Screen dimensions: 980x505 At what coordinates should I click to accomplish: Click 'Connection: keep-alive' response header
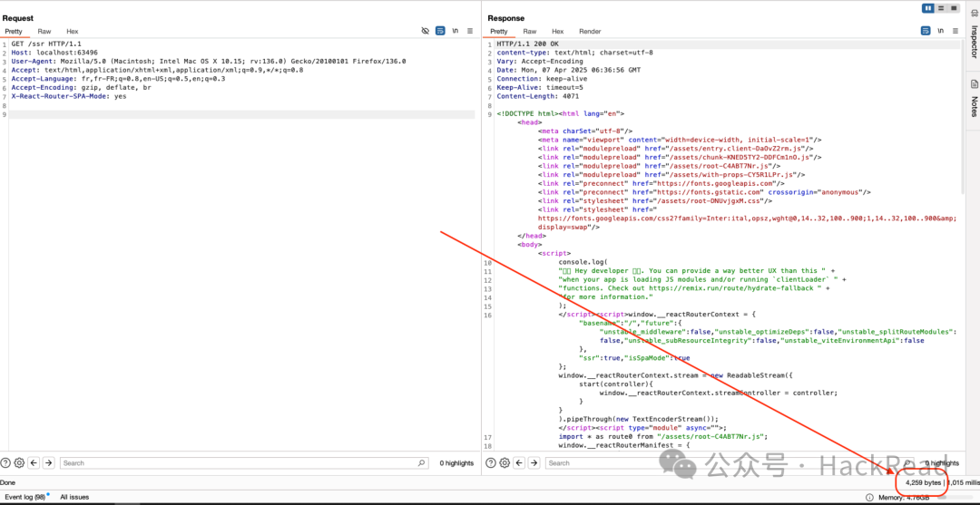point(541,79)
